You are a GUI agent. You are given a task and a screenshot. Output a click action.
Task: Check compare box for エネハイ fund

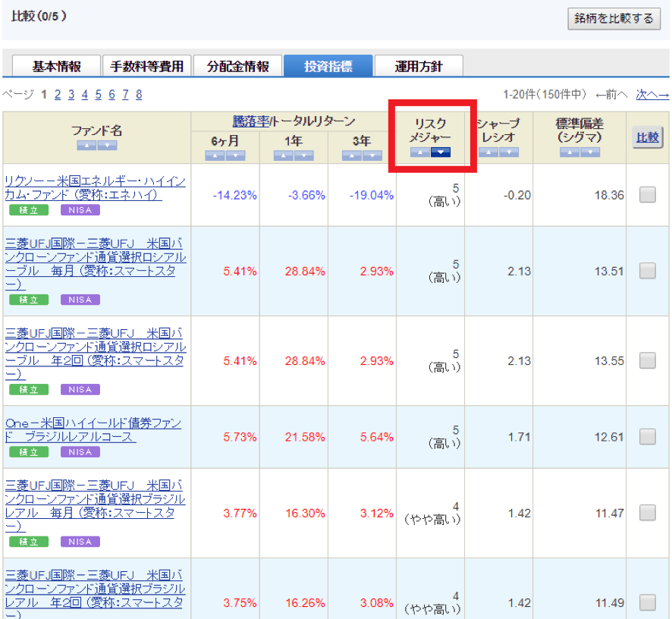[647, 195]
